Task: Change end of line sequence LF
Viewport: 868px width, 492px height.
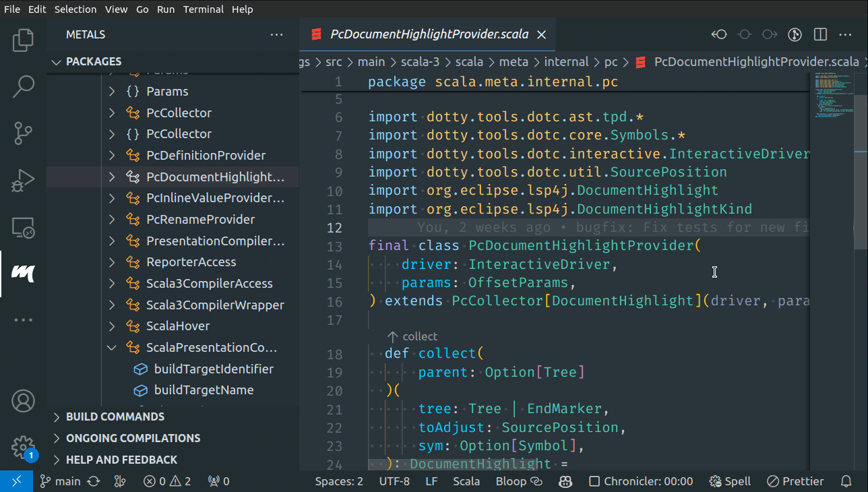Action: pos(431,481)
